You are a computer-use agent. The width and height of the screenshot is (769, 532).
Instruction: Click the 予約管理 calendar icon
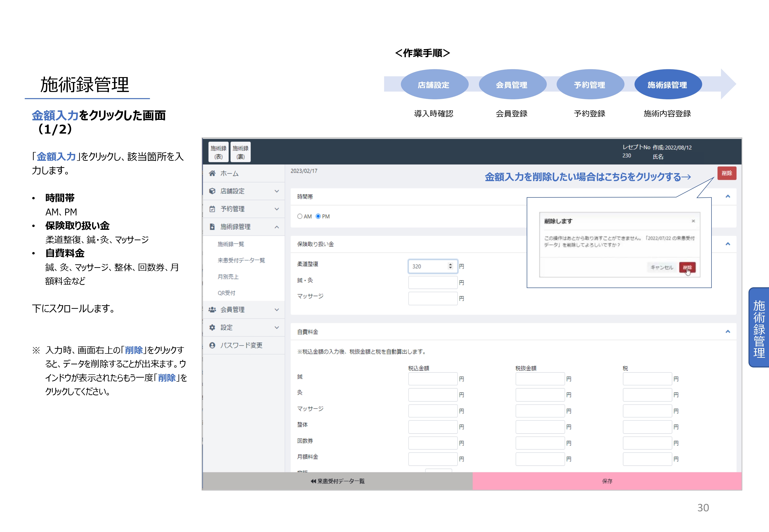tap(212, 209)
